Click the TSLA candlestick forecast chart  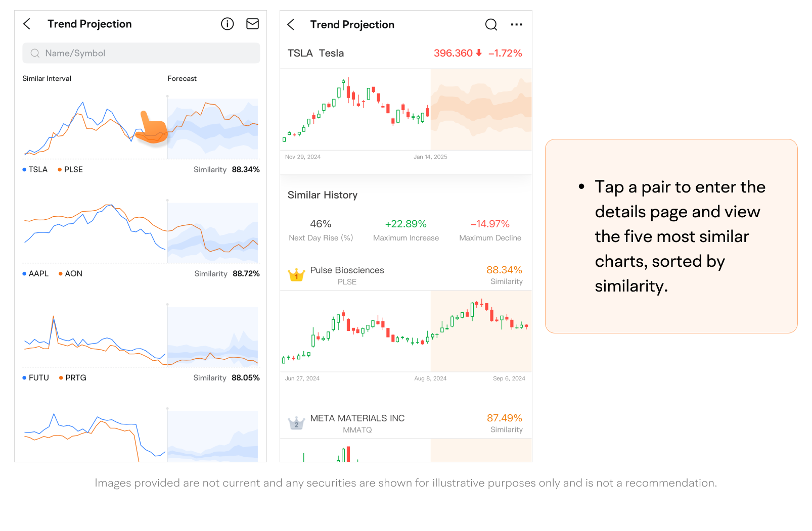[405, 110]
